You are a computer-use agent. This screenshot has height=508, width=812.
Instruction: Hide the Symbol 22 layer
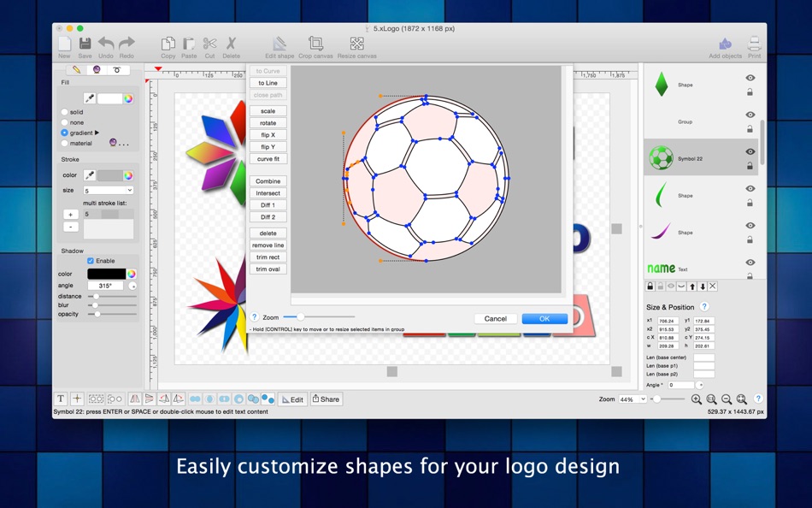click(x=750, y=151)
